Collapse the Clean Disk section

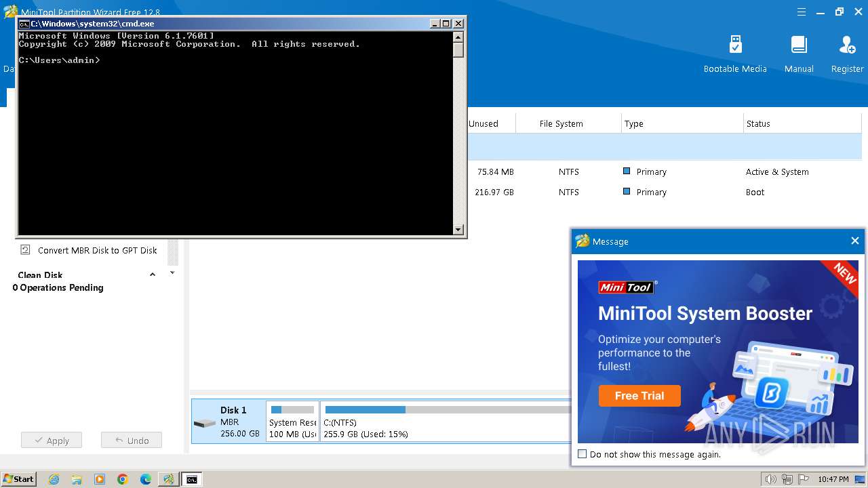coord(153,274)
